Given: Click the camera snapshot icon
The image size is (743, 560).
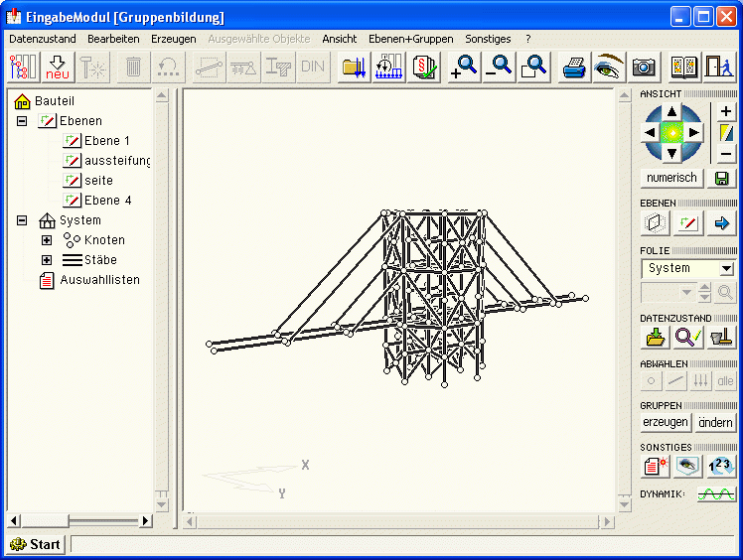Looking at the screenshot, I should (644, 67).
